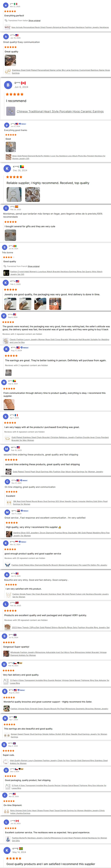Expand the 8 repeated hidden reviews notice
Image resolution: width=111 pixels, height=868 pixels.
pyautogui.click(x=25, y=432)
